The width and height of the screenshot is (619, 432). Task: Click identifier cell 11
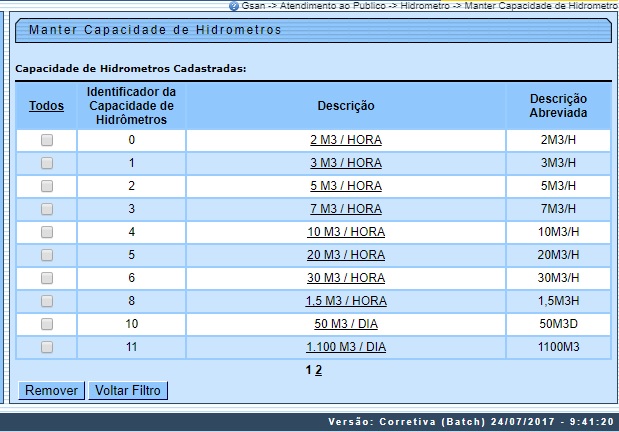(131, 347)
